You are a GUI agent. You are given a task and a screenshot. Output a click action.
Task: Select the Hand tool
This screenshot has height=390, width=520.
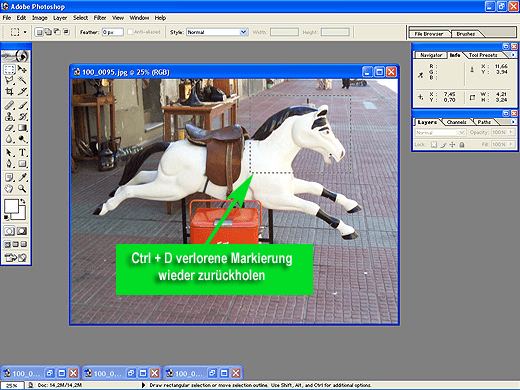(9, 189)
